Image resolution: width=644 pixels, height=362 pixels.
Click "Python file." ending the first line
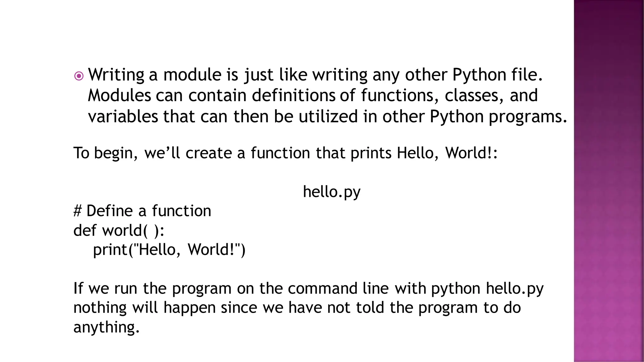(497, 75)
